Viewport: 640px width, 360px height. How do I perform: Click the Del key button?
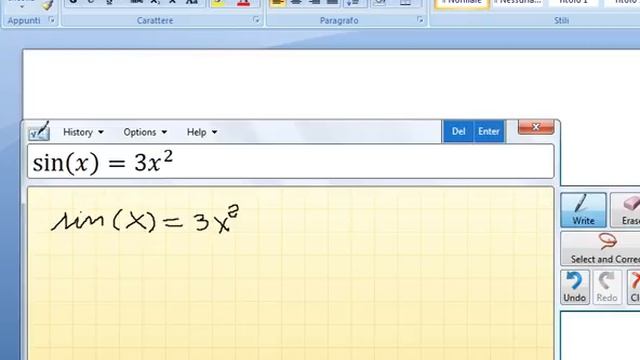click(458, 131)
